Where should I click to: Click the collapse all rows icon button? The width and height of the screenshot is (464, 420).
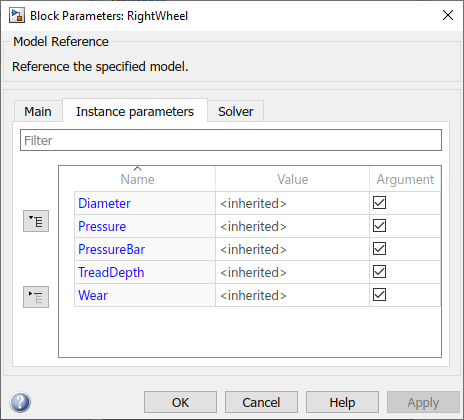click(x=36, y=297)
